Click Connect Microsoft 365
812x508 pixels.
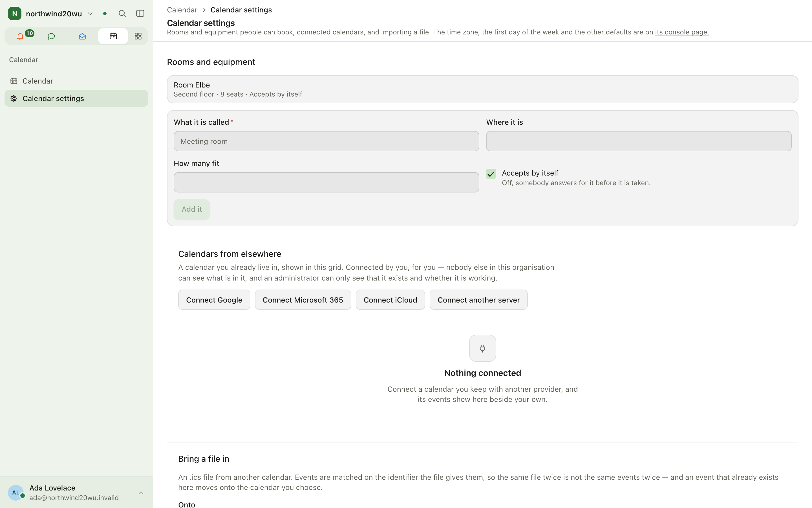pyautogui.click(x=303, y=300)
